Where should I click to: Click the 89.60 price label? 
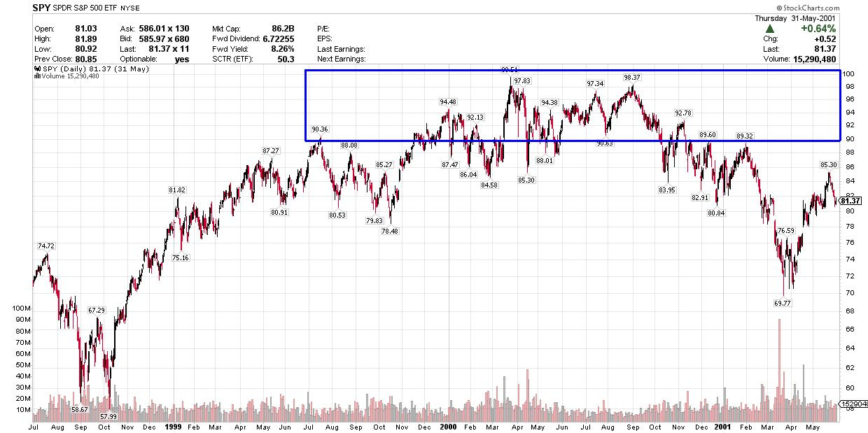pyautogui.click(x=708, y=134)
